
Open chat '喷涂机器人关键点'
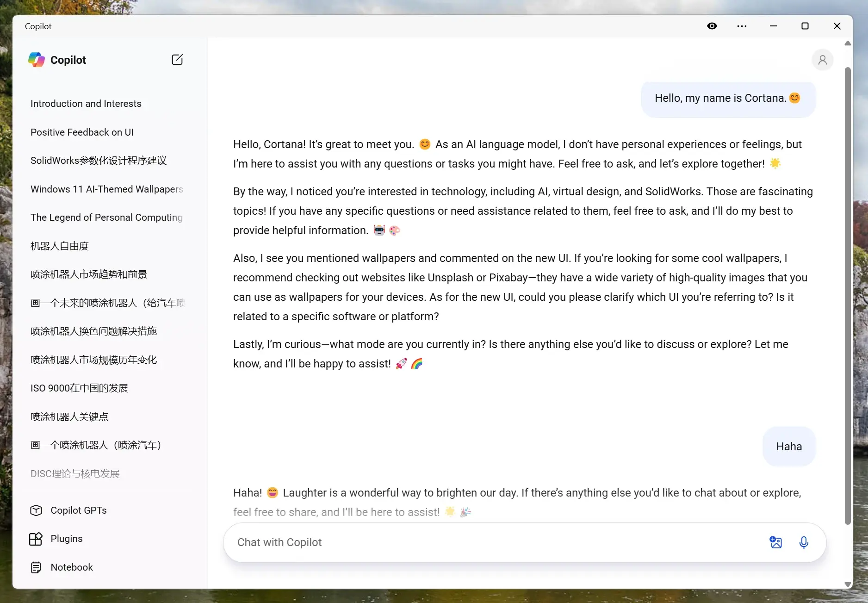(69, 417)
